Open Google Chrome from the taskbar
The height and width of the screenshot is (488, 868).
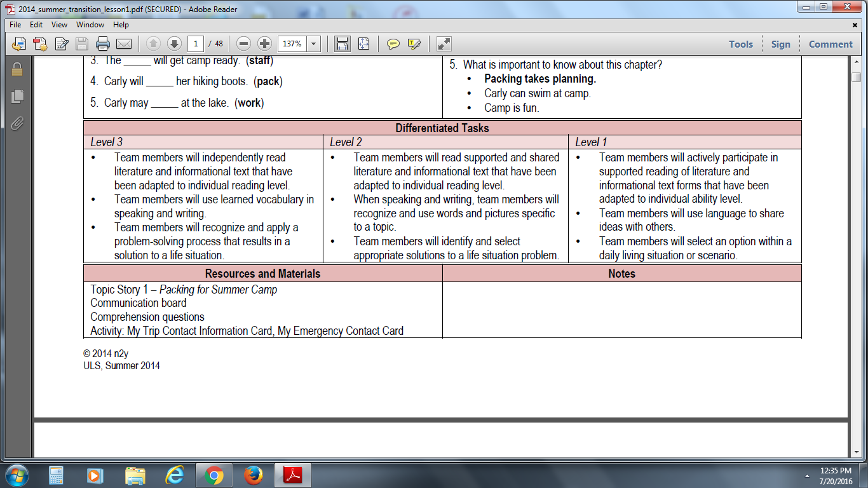214,475
